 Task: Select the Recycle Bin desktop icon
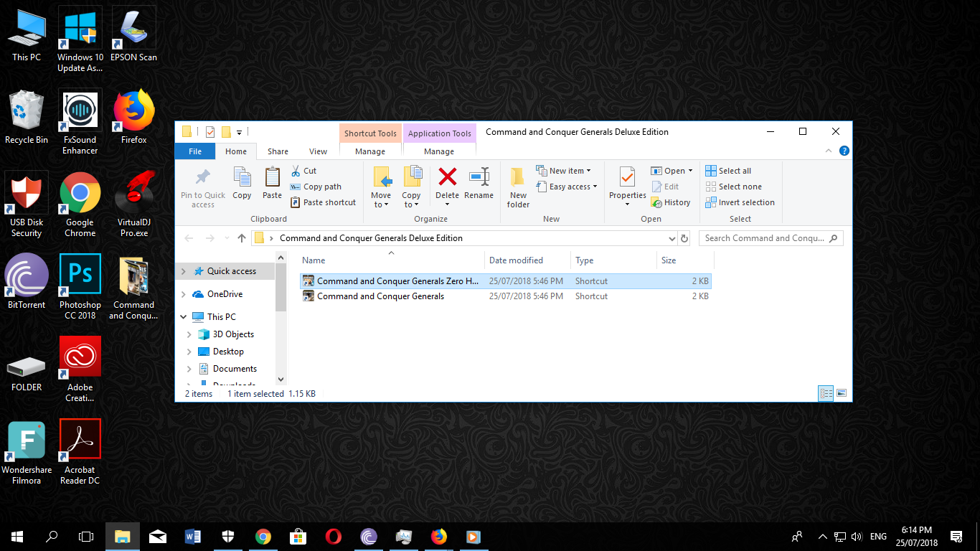[x=27, y=117]
